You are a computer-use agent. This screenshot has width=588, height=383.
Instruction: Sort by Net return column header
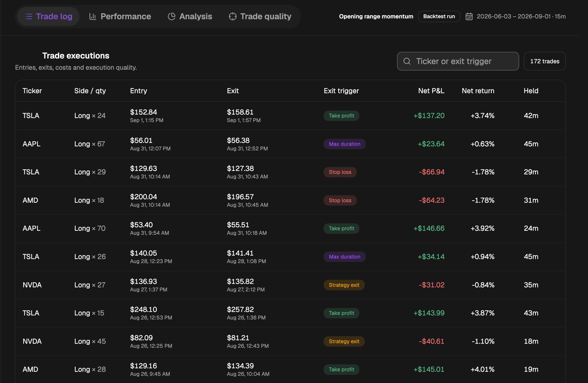[478, 91]
